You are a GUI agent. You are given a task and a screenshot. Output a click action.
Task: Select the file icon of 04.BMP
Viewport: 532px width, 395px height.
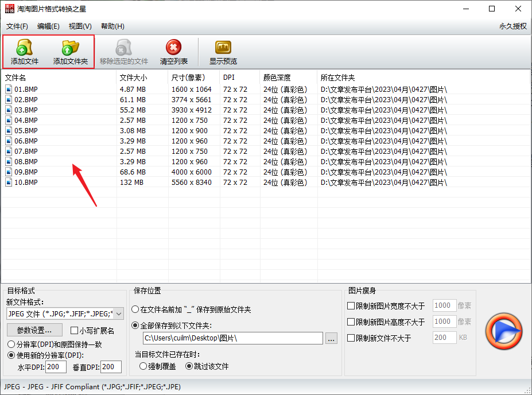(9, 121)
